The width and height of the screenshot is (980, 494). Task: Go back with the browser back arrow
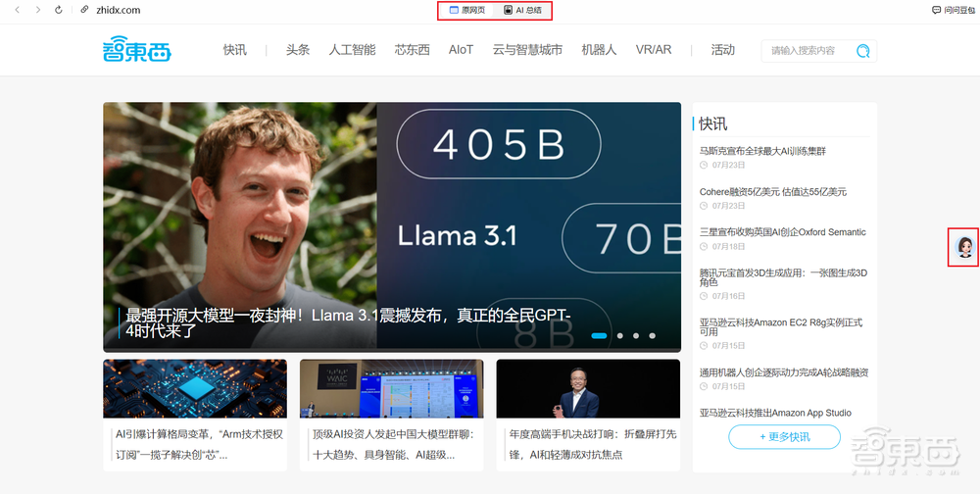point(18,10)
